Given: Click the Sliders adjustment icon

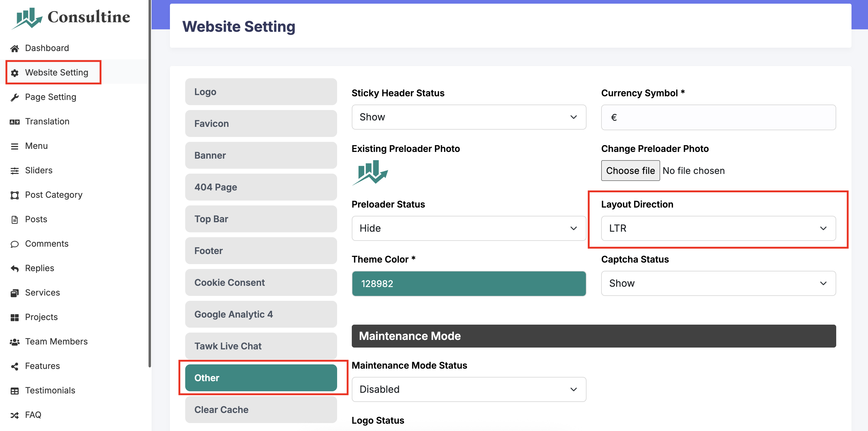Looking at the screenshot, I should pyautogui.click(x=14, y=171).
